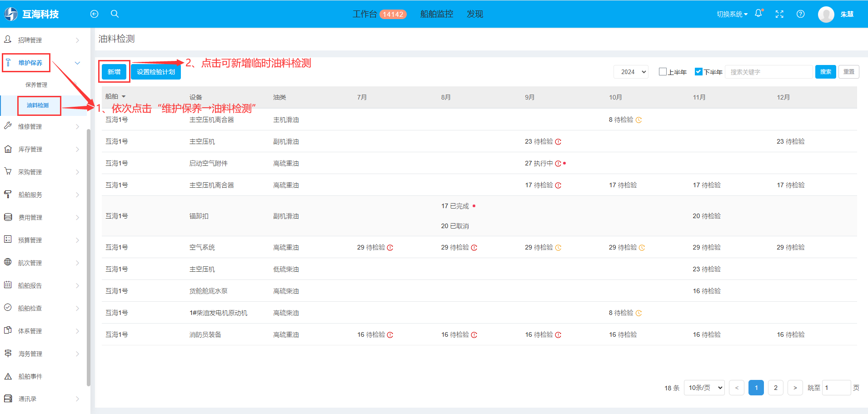Click the 维修管理 wrench icon

pyautogui.click(x=8, y=126)
